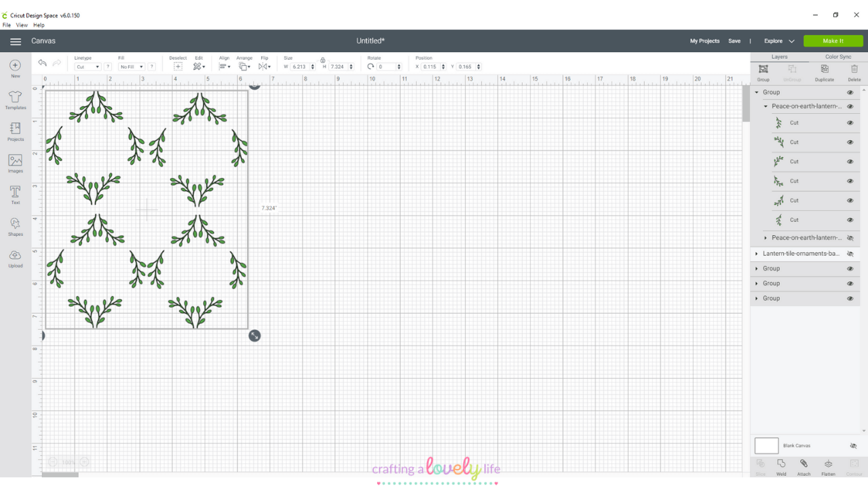Click the green Make It button
868x488 pixels.
pos(833,41)
